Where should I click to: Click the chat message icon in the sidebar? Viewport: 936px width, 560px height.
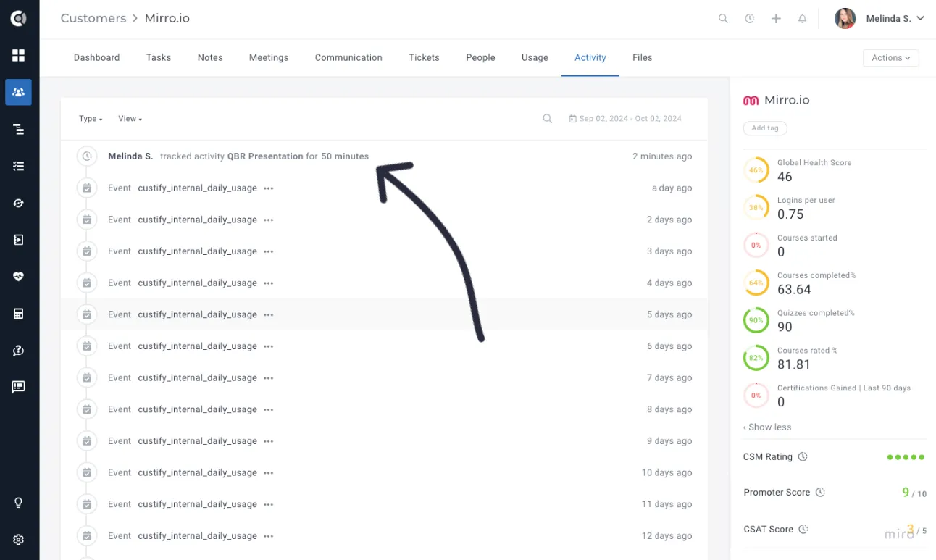point(18,387)
